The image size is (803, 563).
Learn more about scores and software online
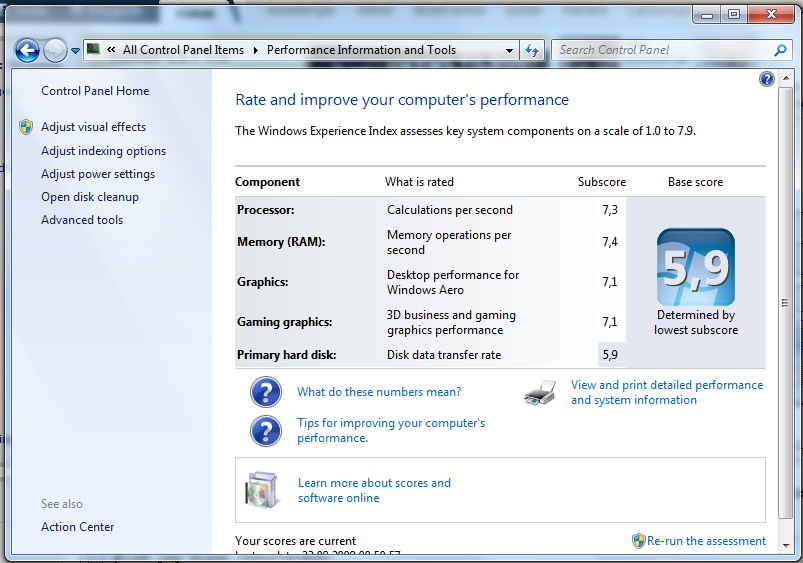[374, 490]
